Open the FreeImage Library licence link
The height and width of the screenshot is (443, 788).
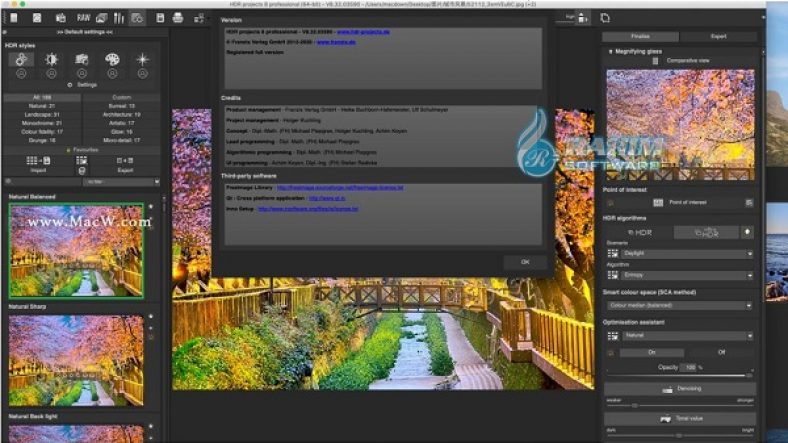[x=340, y=188]
